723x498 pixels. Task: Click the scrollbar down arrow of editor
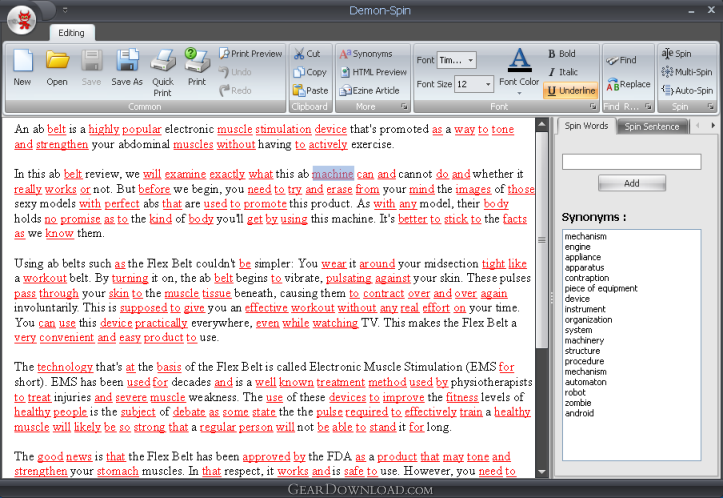542,472
